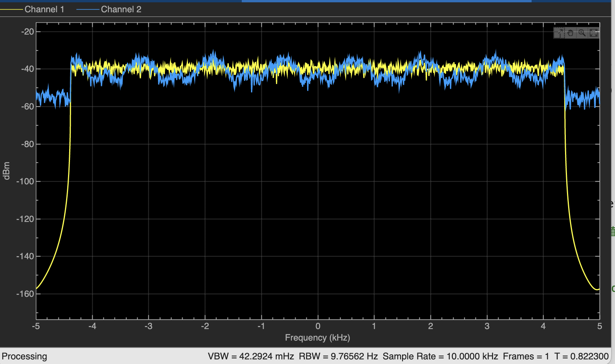Viewport: 615px width, 364px height.
Task: Click the blue Channel 2 legend line
Action: [88, 9]
